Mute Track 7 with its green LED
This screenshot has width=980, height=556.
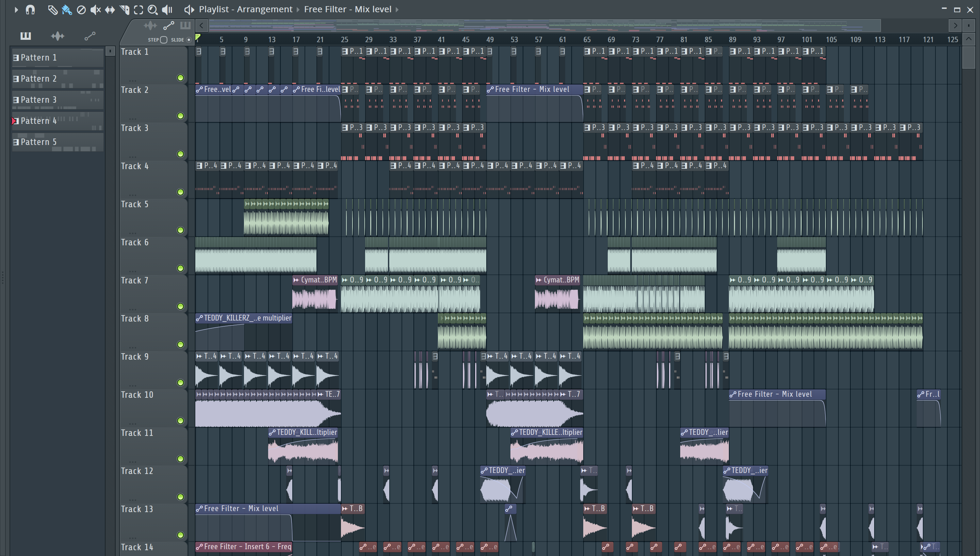tap(181, 307)
